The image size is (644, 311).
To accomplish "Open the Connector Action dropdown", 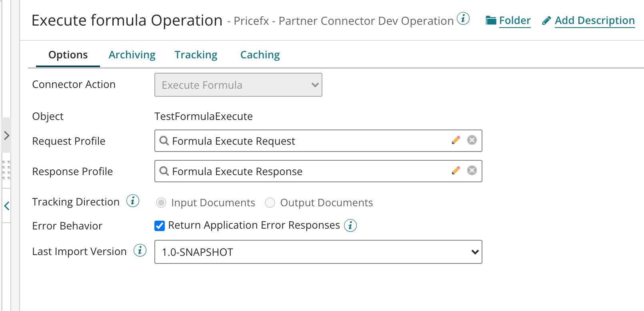I will point(238,85).
